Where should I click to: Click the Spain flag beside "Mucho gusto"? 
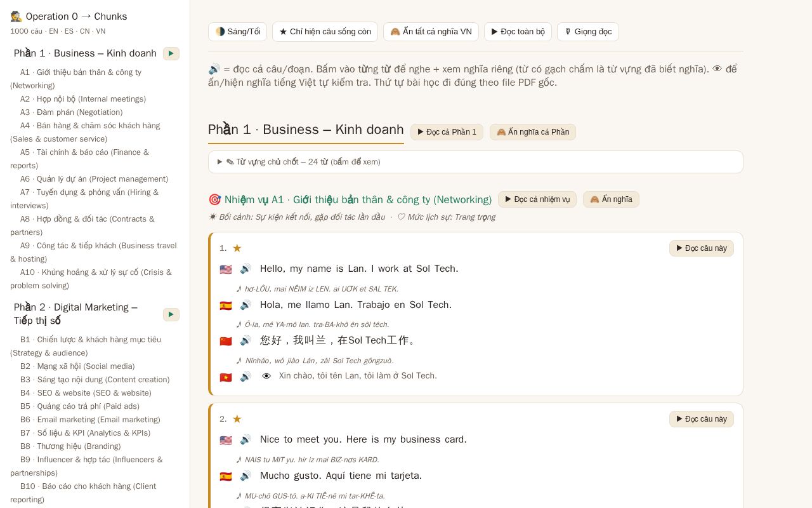point(226,476)
